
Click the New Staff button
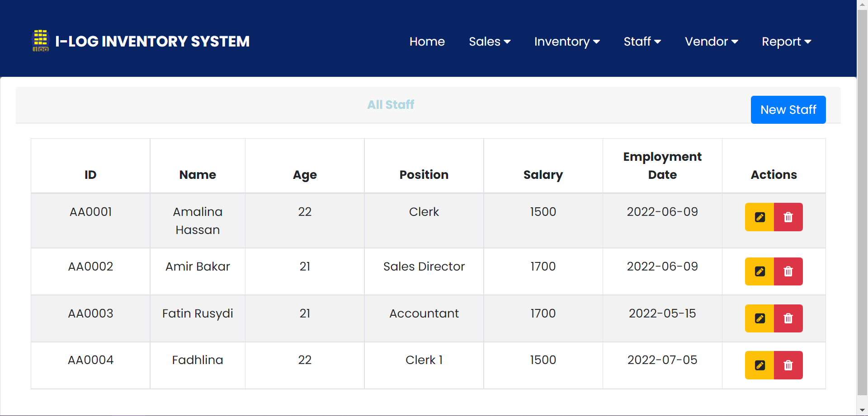click(788, 110)
